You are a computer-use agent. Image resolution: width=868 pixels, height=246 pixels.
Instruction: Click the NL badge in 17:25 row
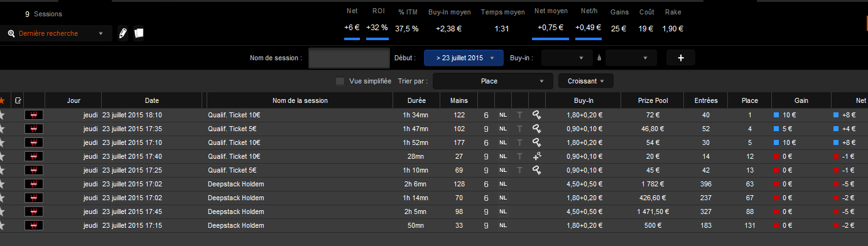[503, 170]
